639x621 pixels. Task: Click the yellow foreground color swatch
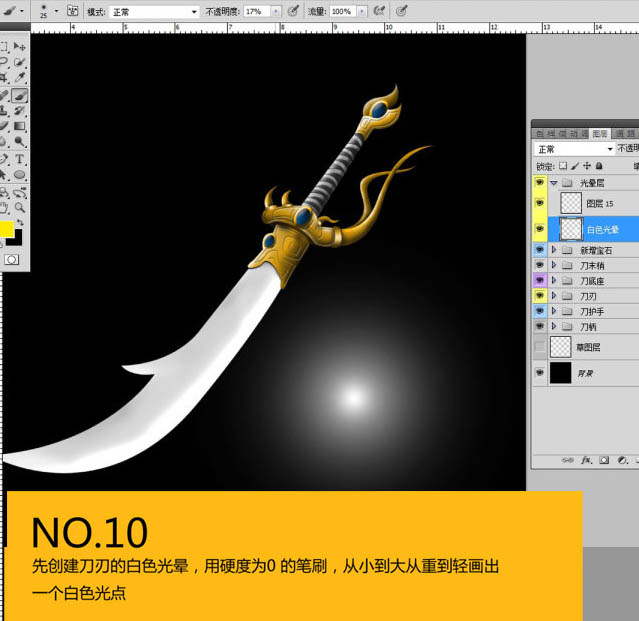pyautogui.click(x=6, y=229)
